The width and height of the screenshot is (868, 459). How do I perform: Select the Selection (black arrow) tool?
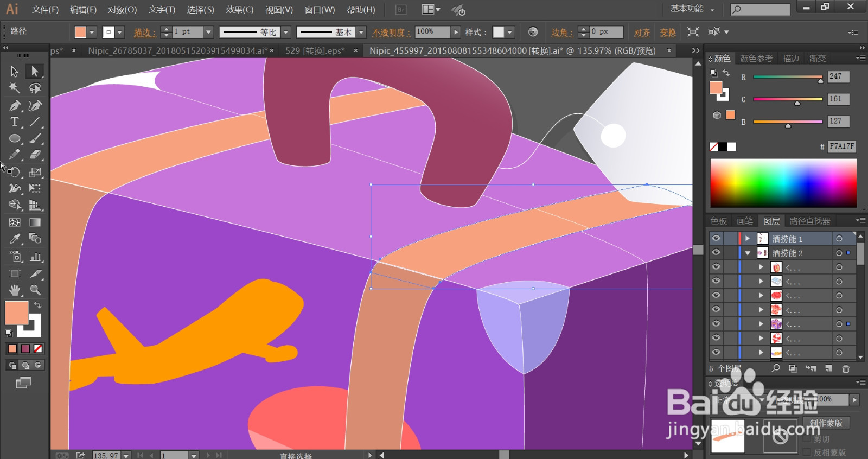tap(15, 71)
